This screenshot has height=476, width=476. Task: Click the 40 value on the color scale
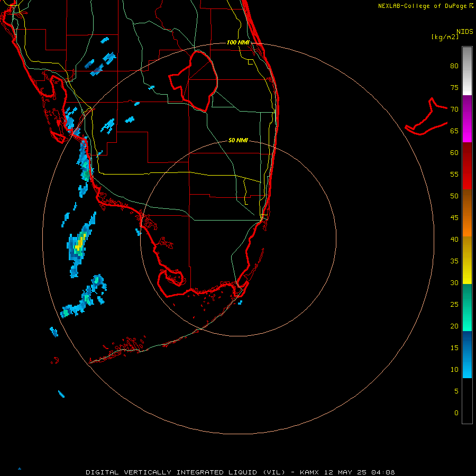(454, 239)
